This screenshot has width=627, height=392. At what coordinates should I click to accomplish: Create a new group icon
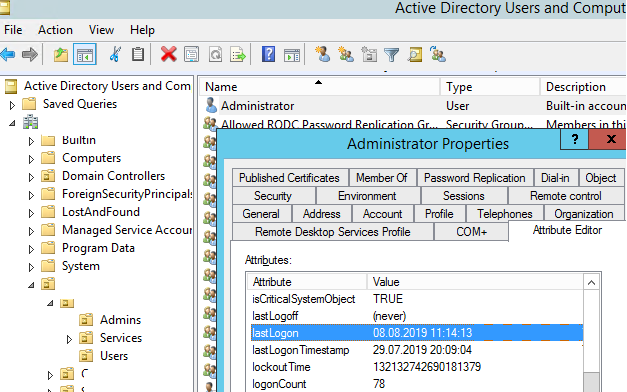coord(345,54)
